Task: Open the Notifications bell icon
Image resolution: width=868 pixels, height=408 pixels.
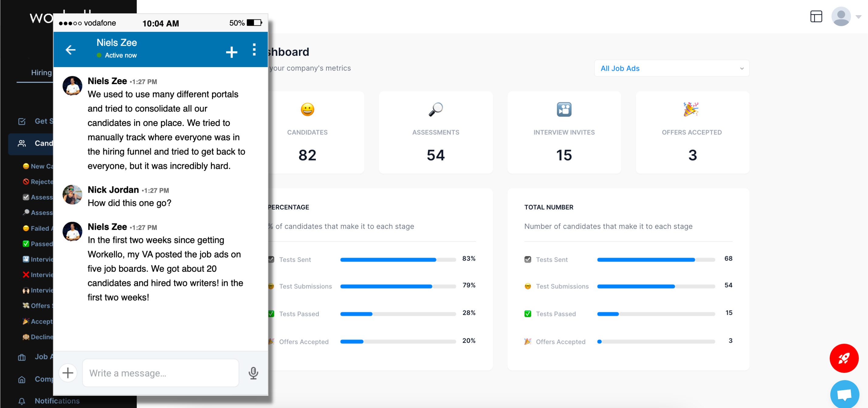Action: pyautogui.click(x=22, y=401)
